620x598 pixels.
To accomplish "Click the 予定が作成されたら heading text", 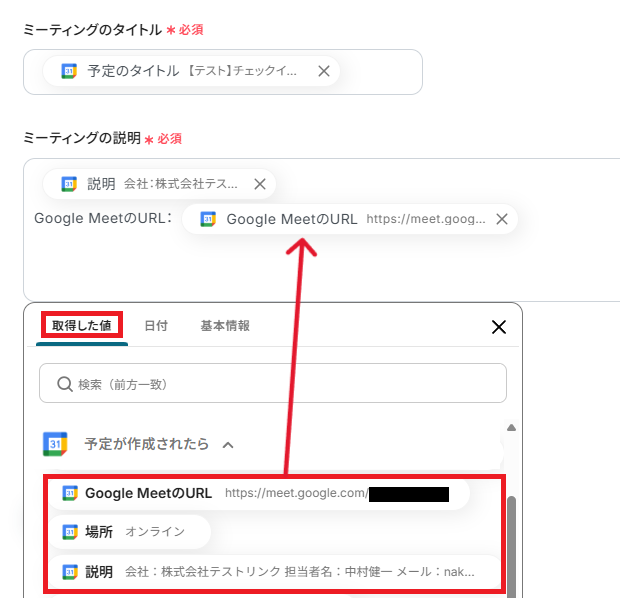I will point(147,444).
